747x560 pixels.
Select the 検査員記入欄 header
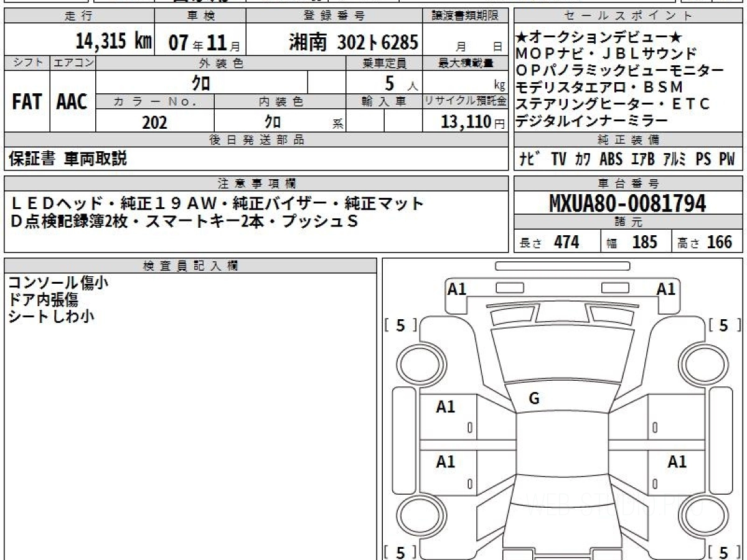click(190, 266)
